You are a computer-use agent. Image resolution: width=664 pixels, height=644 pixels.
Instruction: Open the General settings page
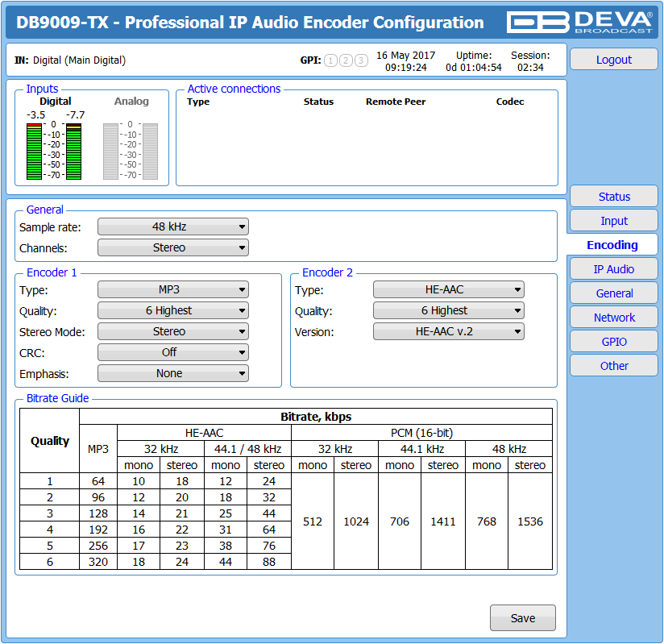click(x=614, y=293)
